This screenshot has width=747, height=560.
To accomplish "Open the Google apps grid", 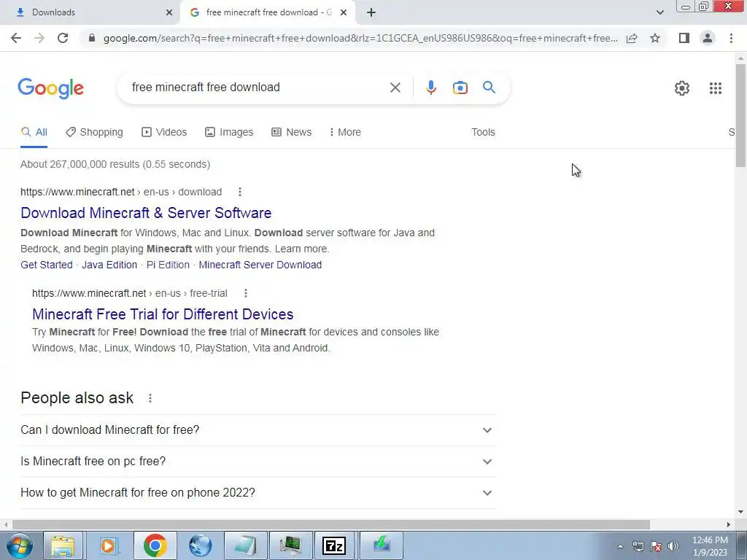I will (716, 88).
